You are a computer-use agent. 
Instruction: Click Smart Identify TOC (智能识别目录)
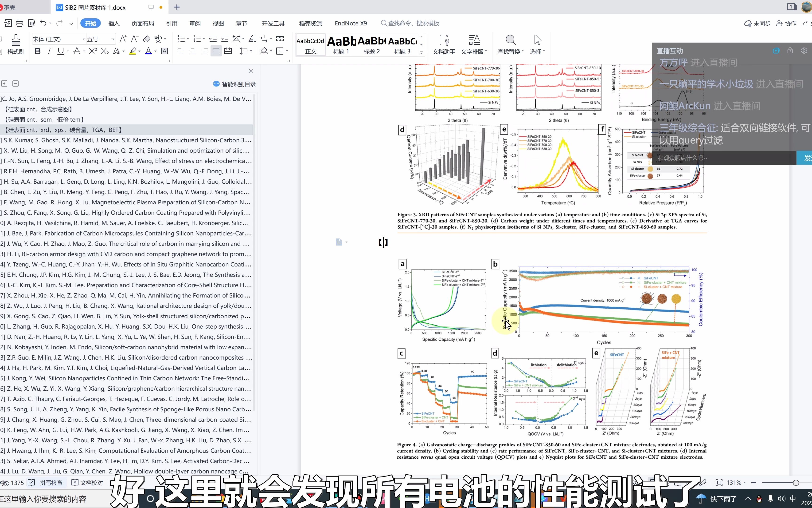pos(234,84)
